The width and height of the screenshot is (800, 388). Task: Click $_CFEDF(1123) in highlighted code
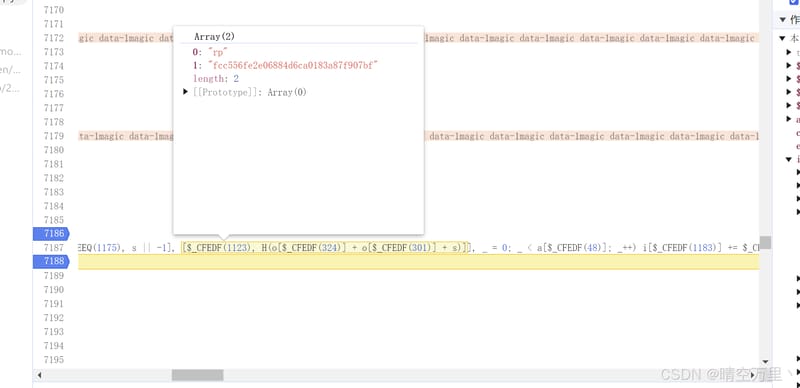218,248
